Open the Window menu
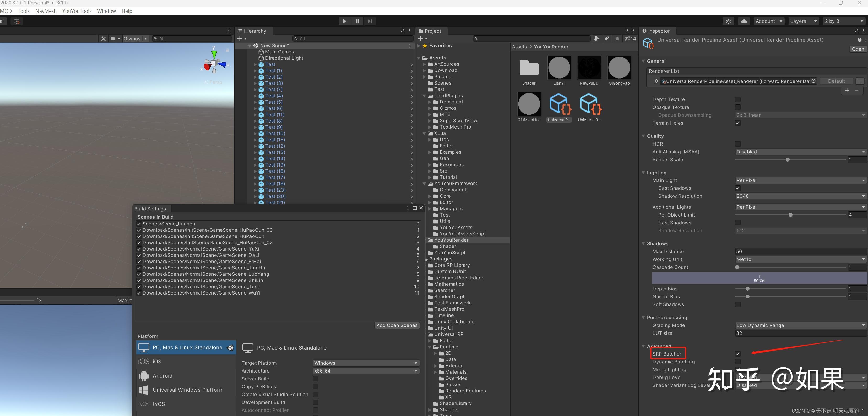The height and width of the screenshot is (416, 868). click(106, 11)
